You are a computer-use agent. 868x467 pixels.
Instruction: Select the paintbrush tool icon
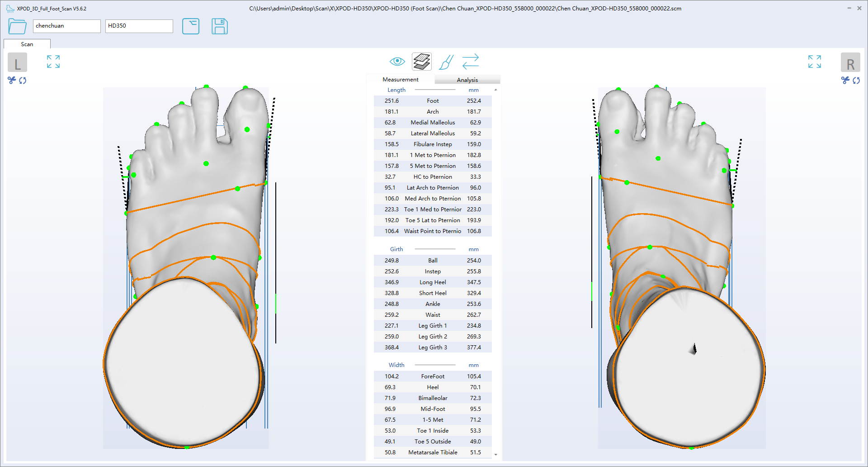tap(446, 62)
